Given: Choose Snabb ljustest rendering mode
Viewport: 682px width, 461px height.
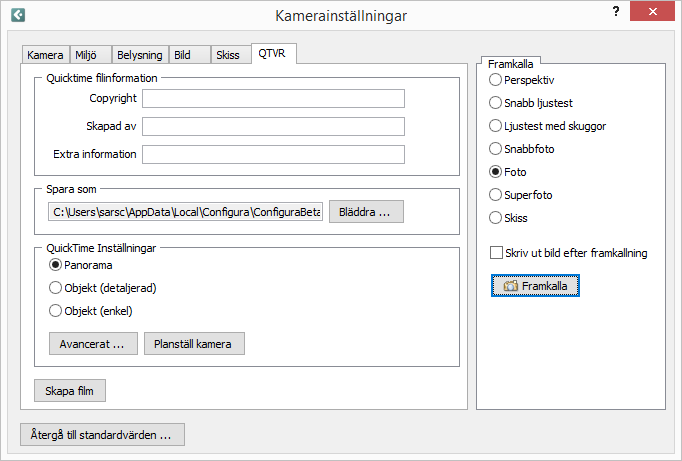Looking at the screenshot, I should (495, 102).
